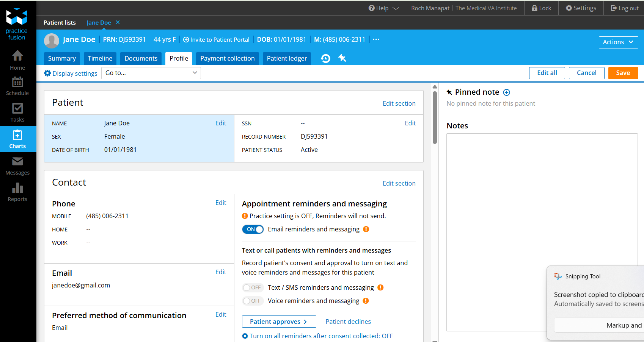This screenshot has height=342, width=644.
Task: Open the Patient ledger tab
Action: pos(287,58)
